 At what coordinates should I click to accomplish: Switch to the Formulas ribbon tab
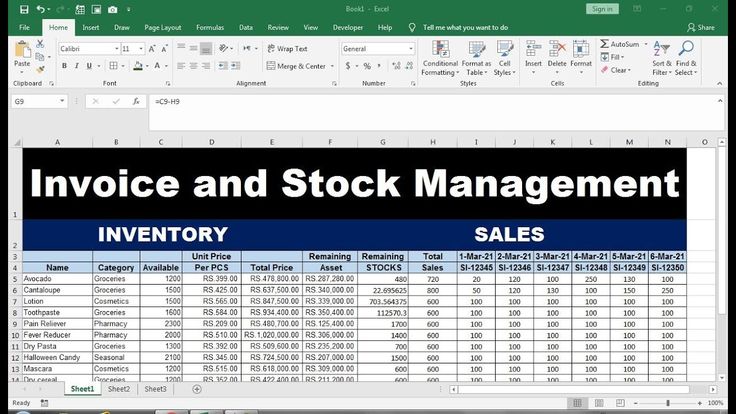coord(210,28)
